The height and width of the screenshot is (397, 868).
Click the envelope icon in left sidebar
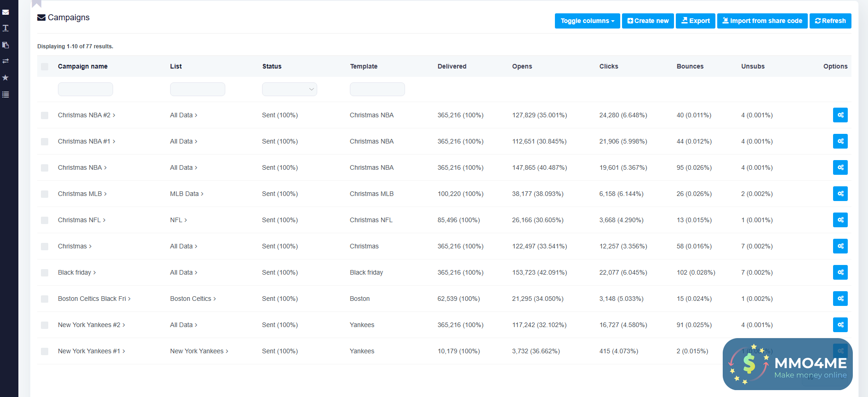[6, 12]
